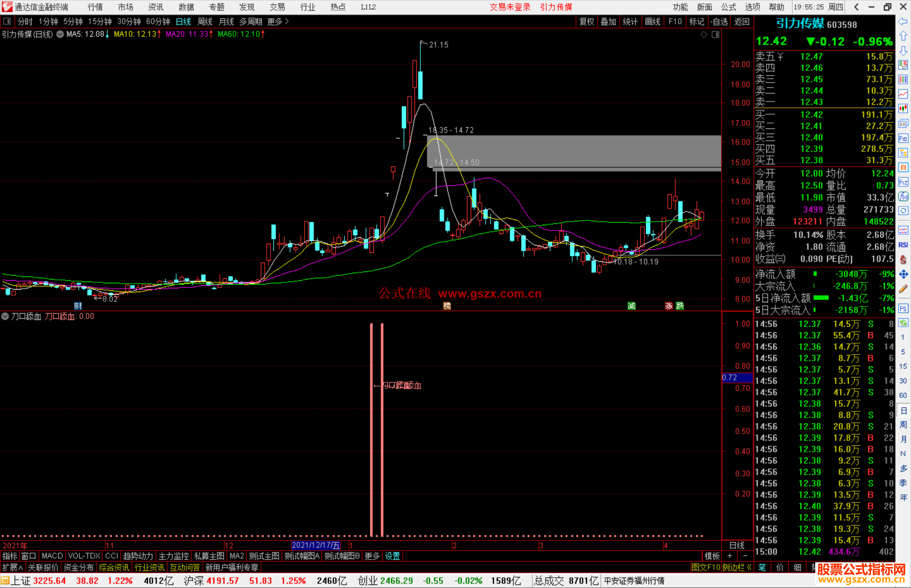Click the FS sidebar icon
This screenshot has height=588, width=911.
click(903, 309)
